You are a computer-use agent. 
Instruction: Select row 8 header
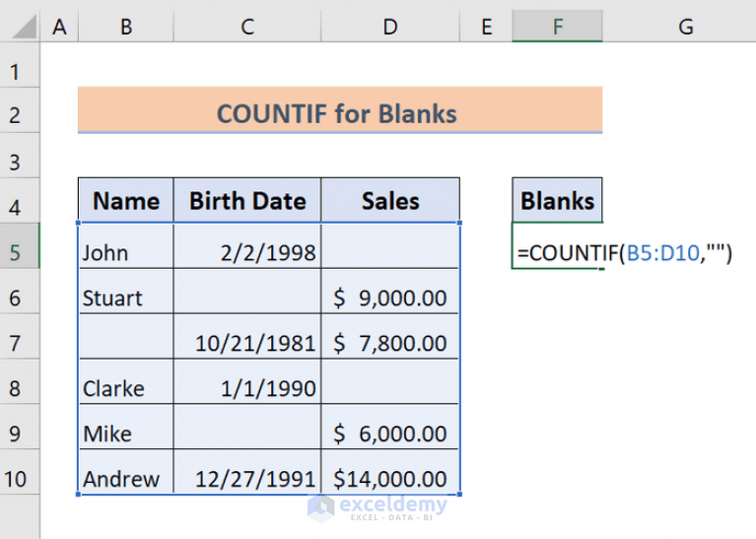coord(20,381)
